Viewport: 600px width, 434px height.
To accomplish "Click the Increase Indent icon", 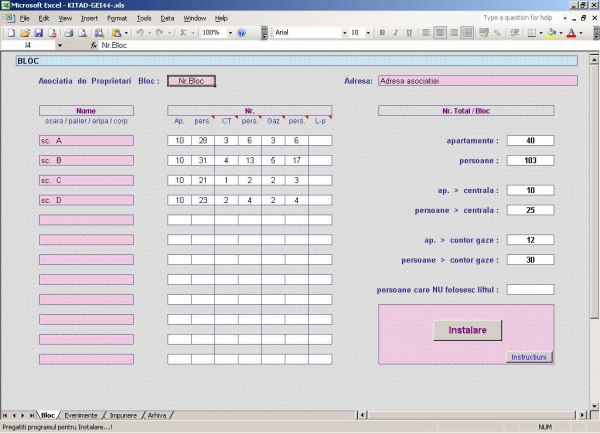I will (x=514, y=33).
